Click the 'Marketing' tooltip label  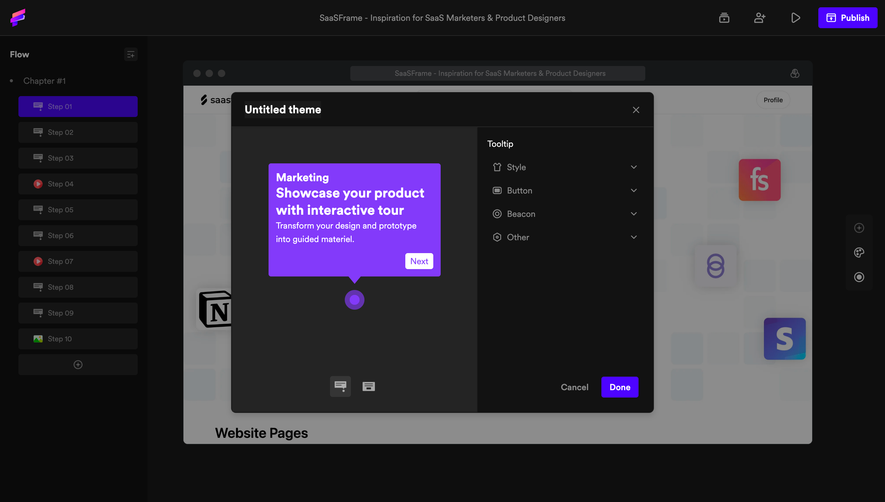[x=303, y=177]
